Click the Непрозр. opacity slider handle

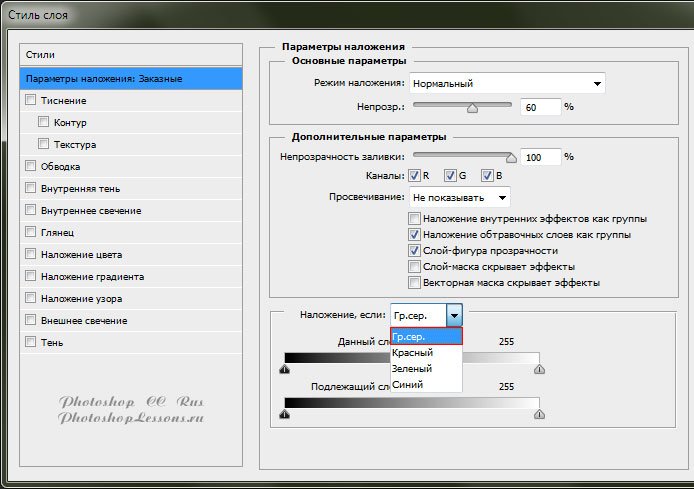(x=472, y=107)
